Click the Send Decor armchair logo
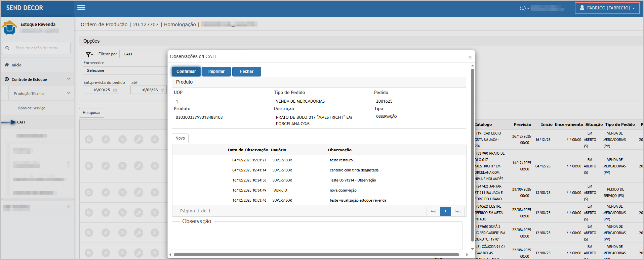644x260 pixels. 9,28
